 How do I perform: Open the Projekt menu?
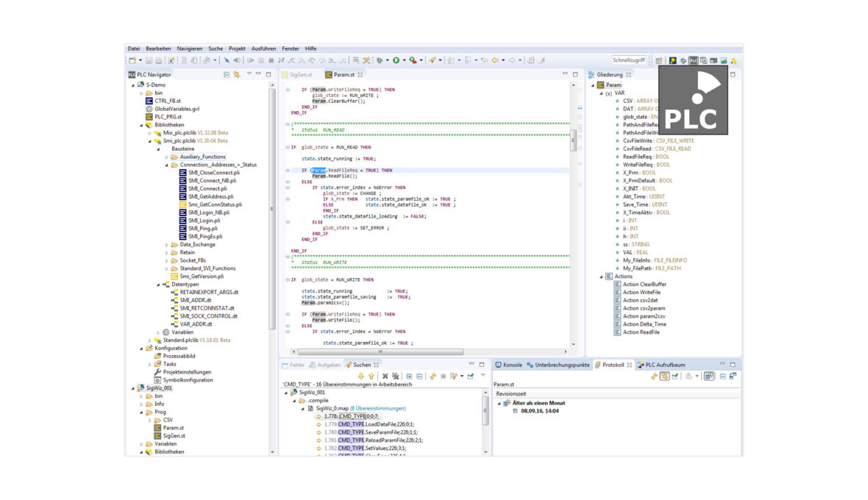tap(237, 49)
